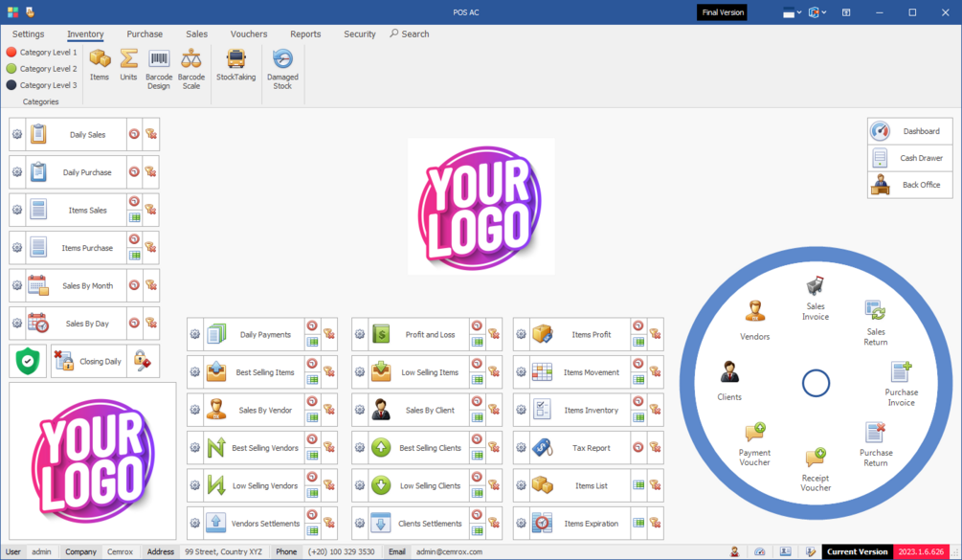Open the Dashboard button
Screen dimensions: 962x560
(908, 130)
